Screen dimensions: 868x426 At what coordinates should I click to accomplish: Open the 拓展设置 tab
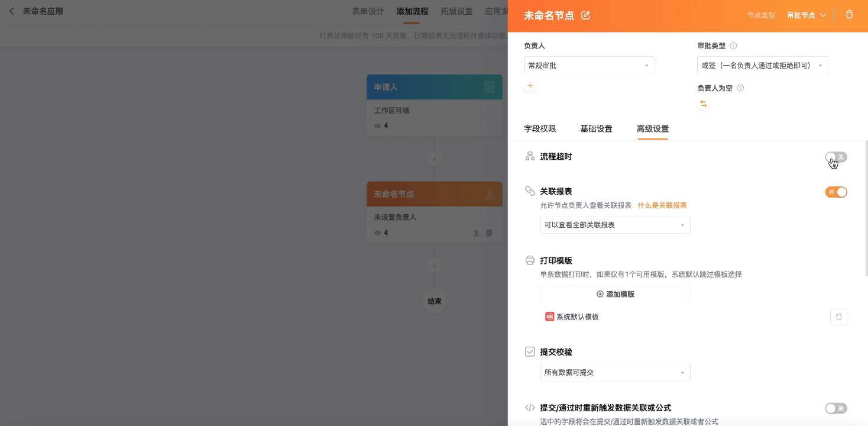[456, 11]
